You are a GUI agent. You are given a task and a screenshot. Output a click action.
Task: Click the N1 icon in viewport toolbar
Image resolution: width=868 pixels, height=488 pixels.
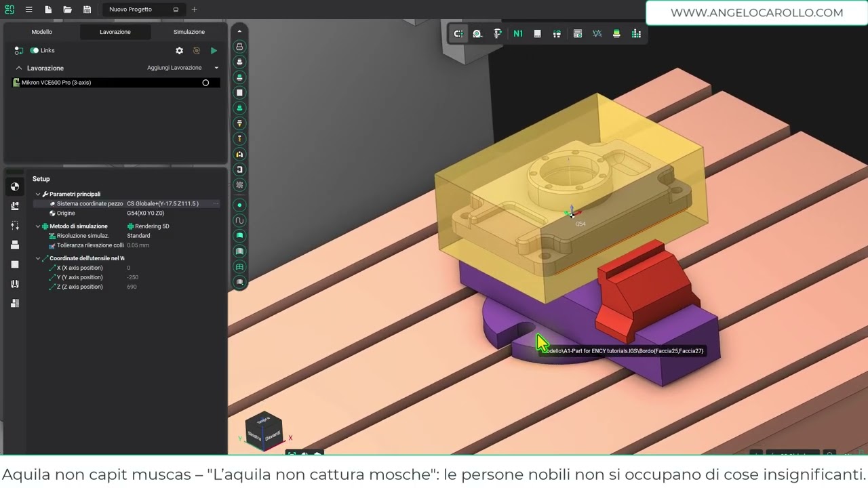tap(518, 34)
